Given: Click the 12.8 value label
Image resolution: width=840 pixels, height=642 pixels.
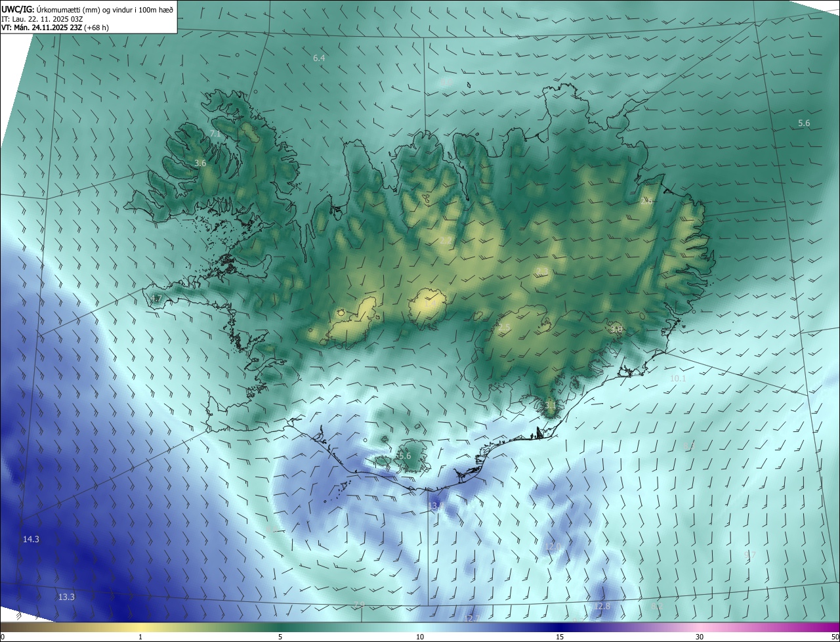Looking at the screenshot, I should point(602,607).
